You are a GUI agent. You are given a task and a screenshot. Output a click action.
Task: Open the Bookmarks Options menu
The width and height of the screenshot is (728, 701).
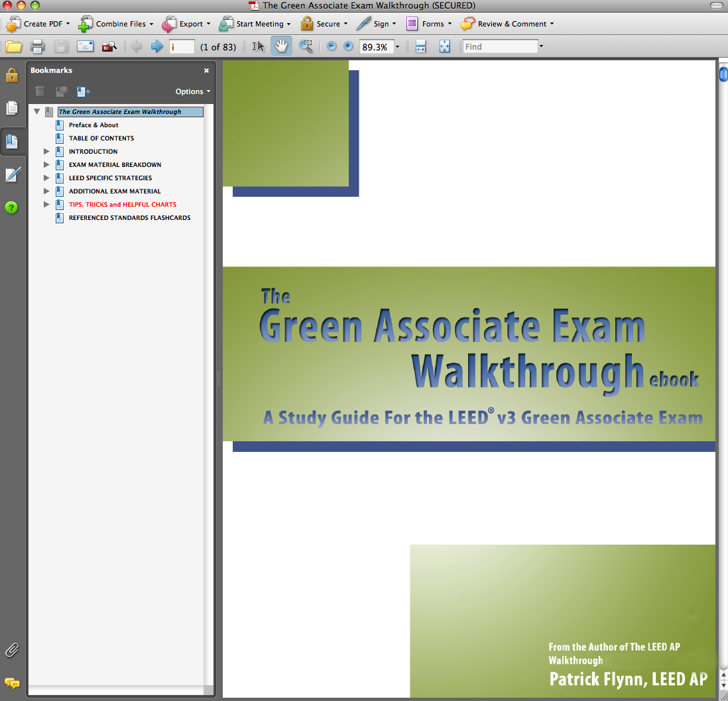pyautogui.click(x=193, y=91)
